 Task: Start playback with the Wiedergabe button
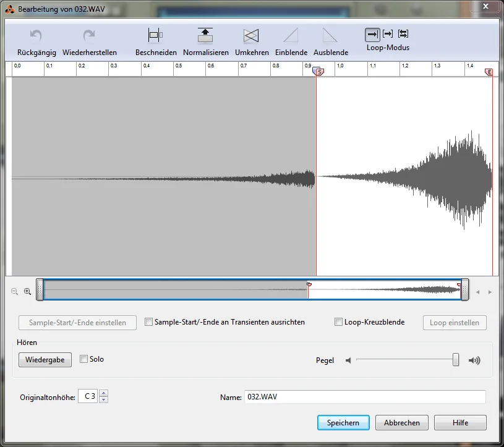click(45, 360)
